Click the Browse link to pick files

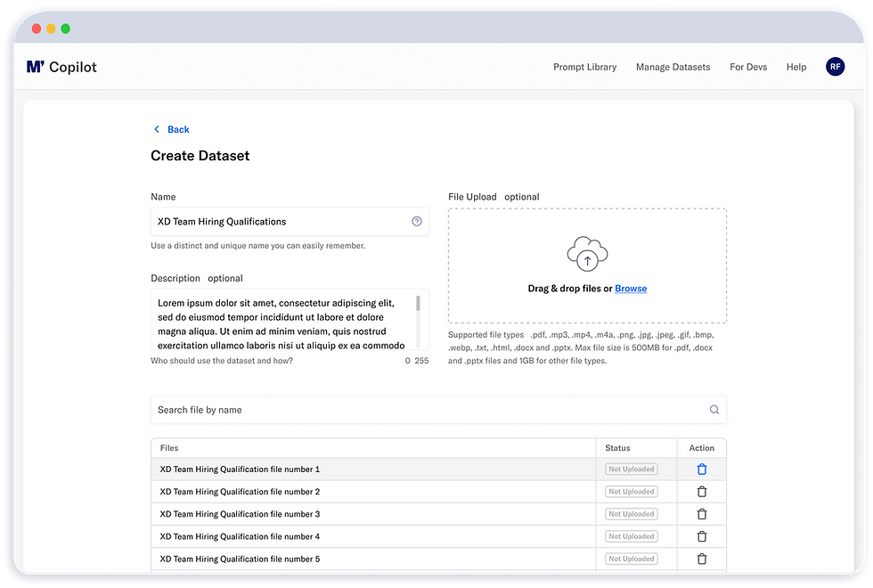631,289
